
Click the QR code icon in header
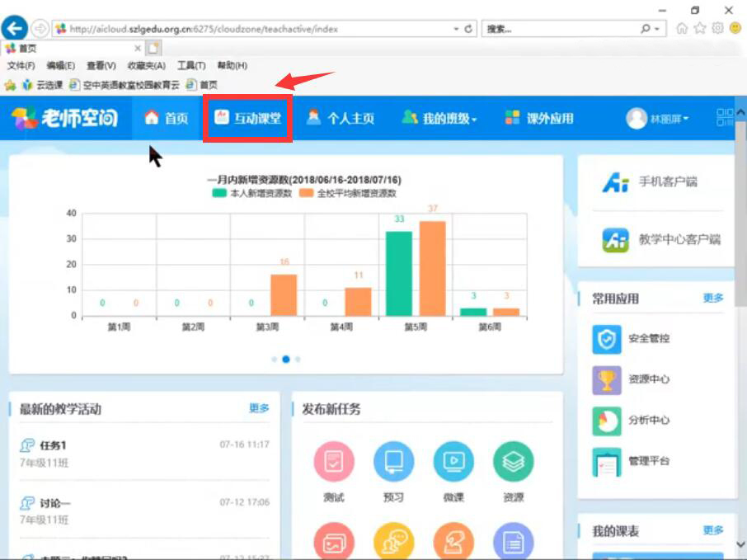pyautogui.click(x=725, y=118)
